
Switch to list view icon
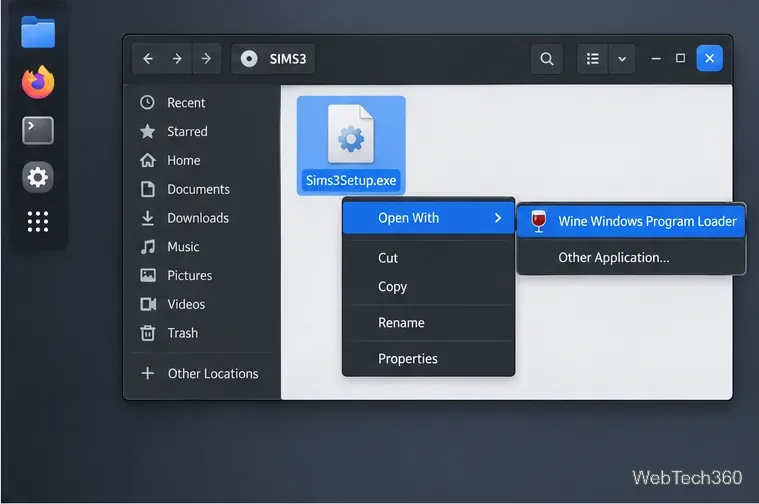tap(592, 59)
